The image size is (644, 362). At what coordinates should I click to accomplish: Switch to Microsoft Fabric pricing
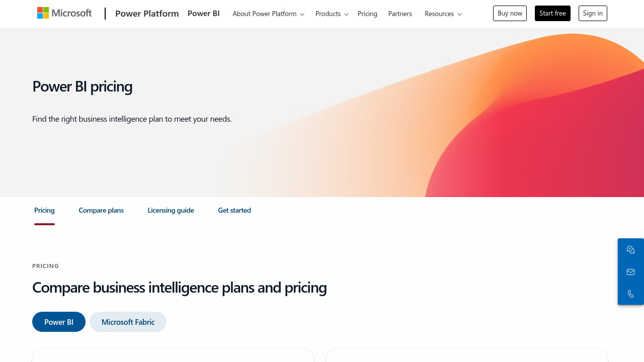coord(128,322)
